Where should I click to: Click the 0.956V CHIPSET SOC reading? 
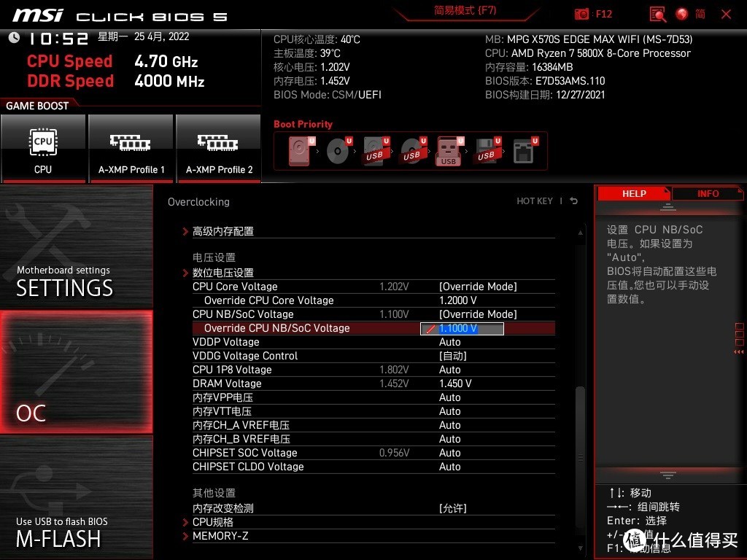click(x=394, y=453)
